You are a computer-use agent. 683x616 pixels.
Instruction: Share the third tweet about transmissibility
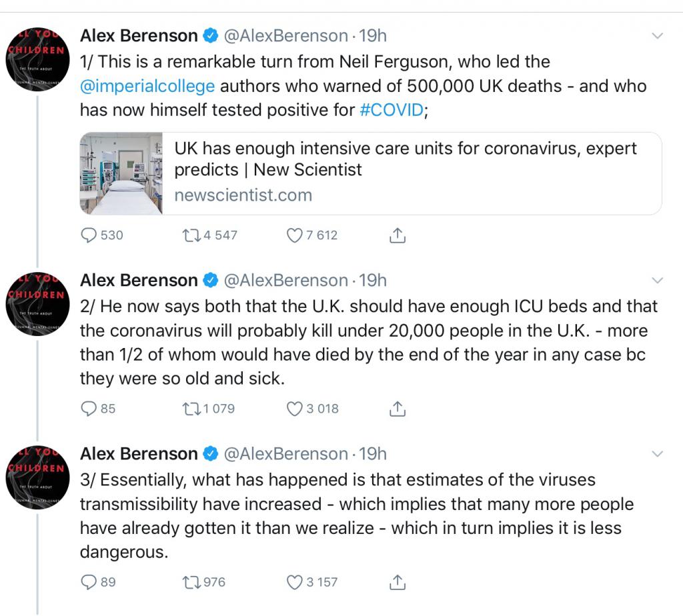point(397,582)
